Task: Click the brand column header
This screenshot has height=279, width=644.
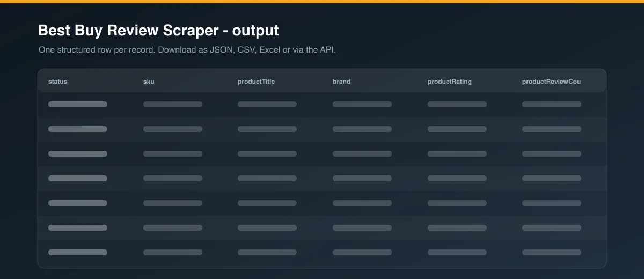Action: click(x=342, y=82)
